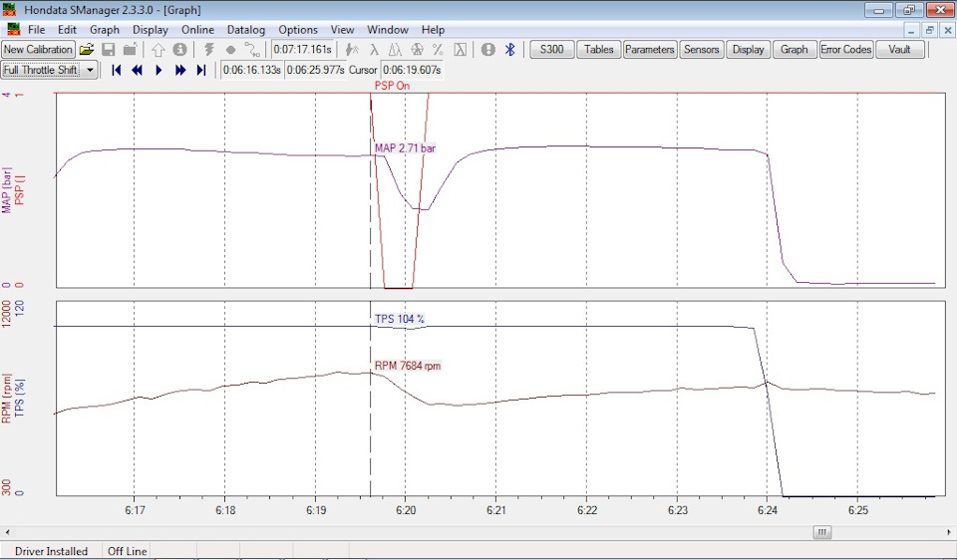Screen dimensions: 957x560
Task: Click the Sensors toolbar button
Action: (x=701, y=50)
